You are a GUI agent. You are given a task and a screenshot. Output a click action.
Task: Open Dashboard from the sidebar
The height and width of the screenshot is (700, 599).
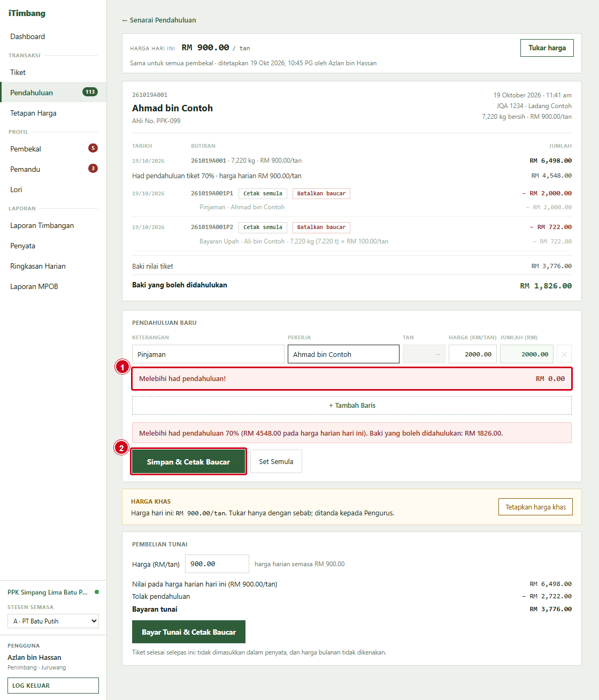coord(27,36)
